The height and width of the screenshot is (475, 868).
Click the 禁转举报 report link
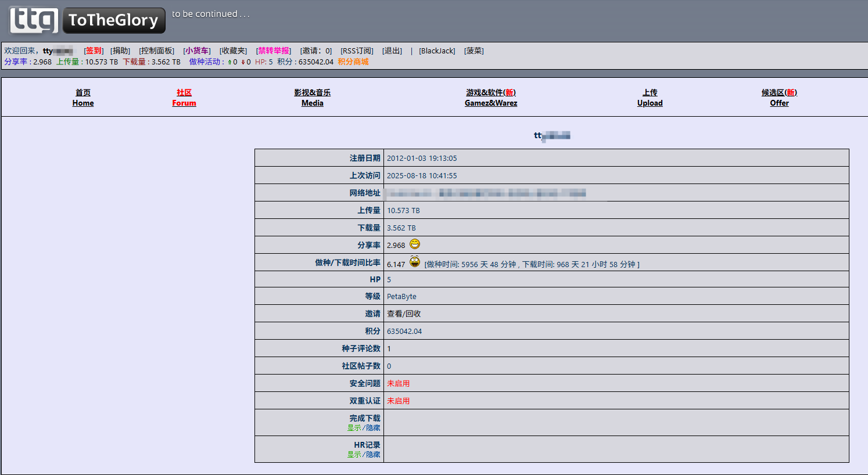(x=274, y=51)
